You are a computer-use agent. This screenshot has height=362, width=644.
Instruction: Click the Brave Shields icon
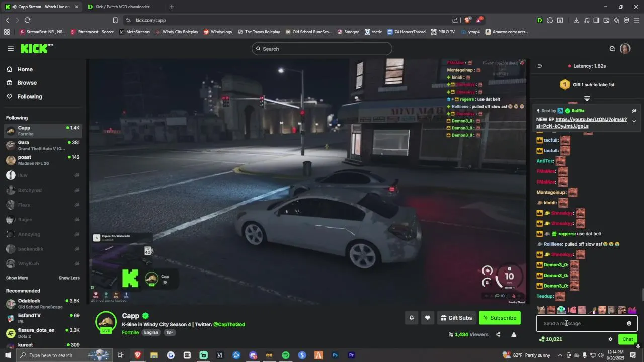[467, 20]
